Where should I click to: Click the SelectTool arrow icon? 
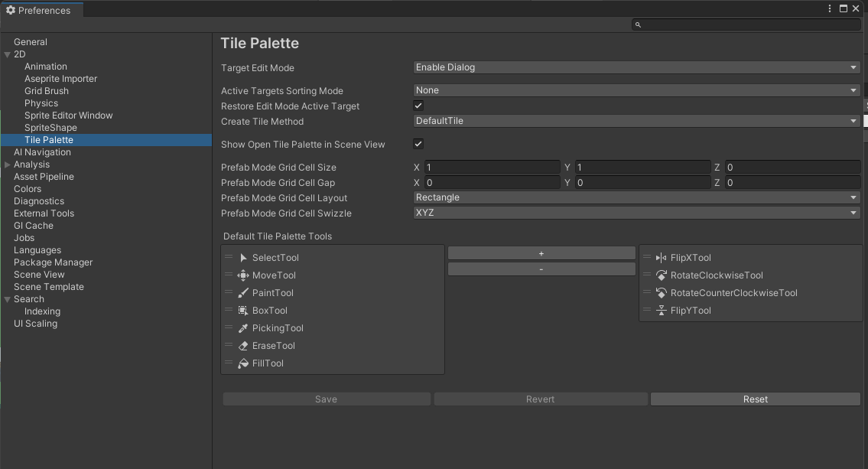pos(243,258)
